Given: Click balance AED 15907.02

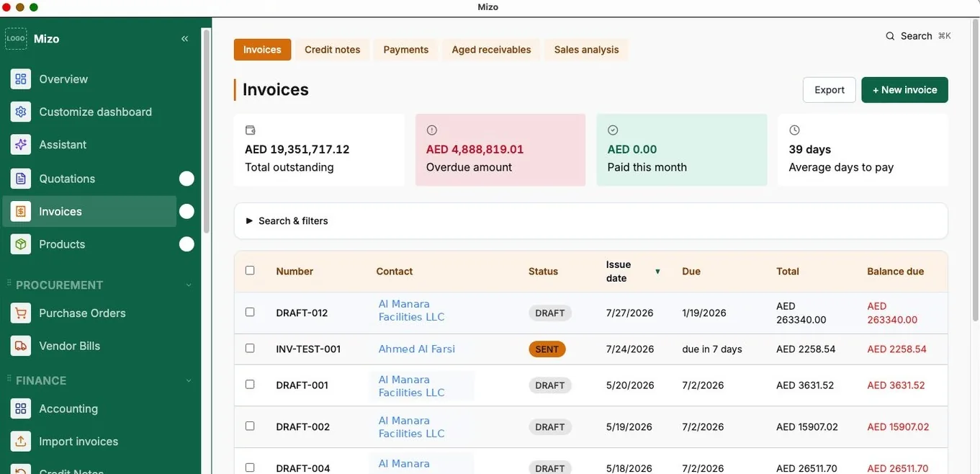Looking at the screenshot, I should [x=898, y=427].
